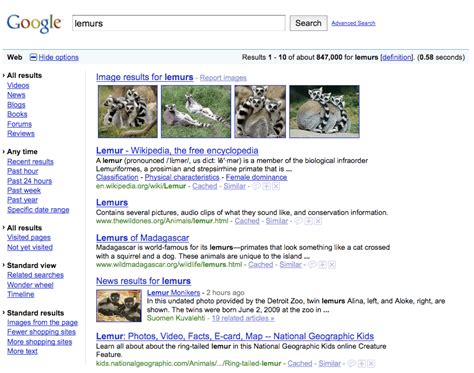This screenshot has width=474, height=373.
Task: Limit results to Past year
Action: [x=23, y=200]
